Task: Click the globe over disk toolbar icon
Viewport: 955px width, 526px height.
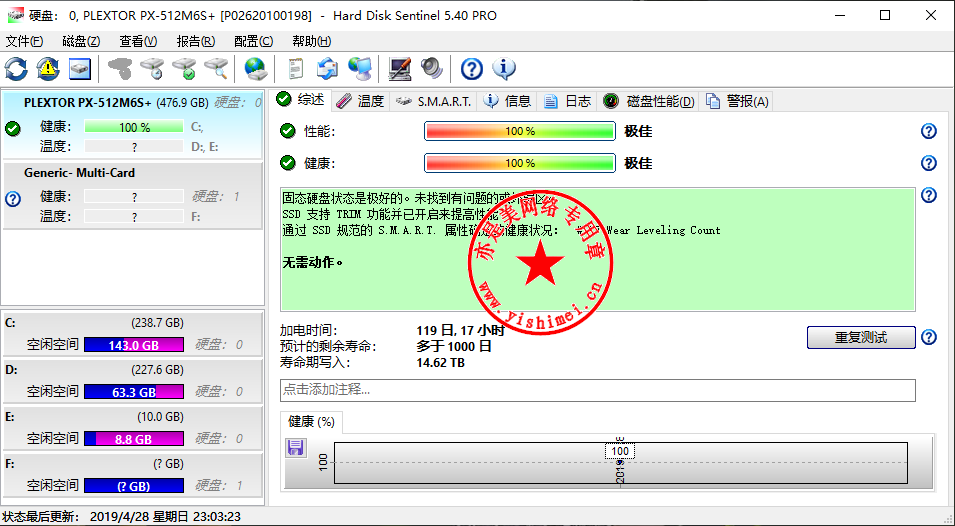Action: pos(255,69)
